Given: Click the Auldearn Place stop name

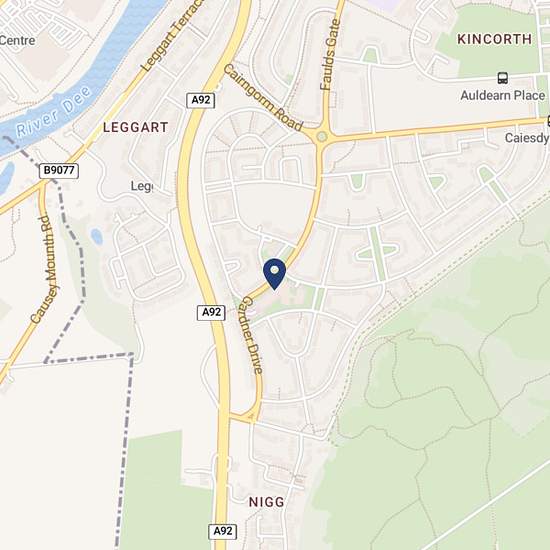Looking at the screenshot, I should pyautogui.click(x=503, y=95).
